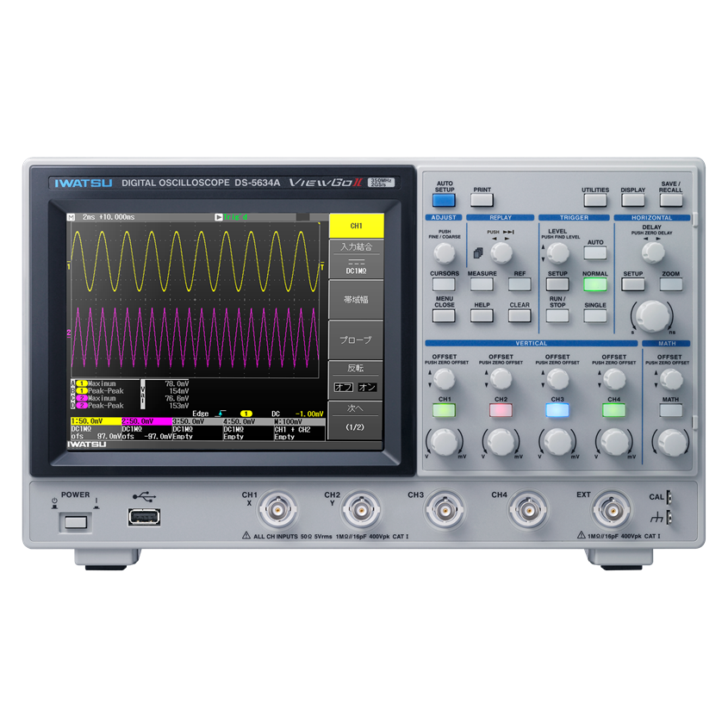Image resolution: width=728 pixels, height=728 pixels.
Task: Click the blue AUTO SETUP button
Action: pos(444,200)
